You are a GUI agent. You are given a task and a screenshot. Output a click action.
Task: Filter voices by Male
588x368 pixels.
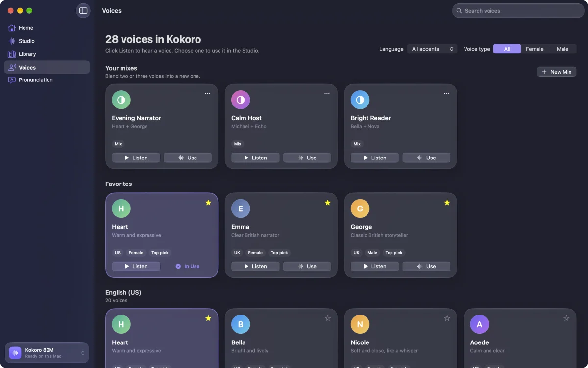pyautogui.click(x=563, y=49)
